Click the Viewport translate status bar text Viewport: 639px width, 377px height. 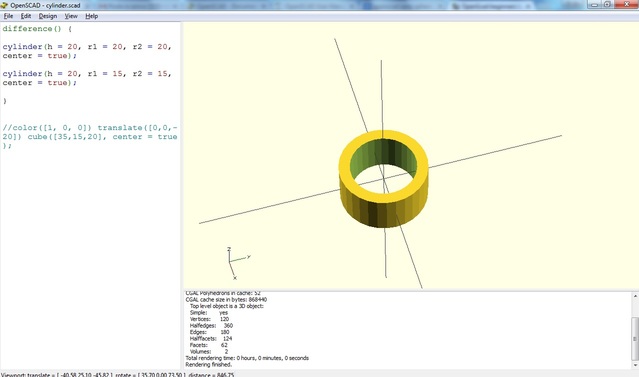(x=118, y=375)
